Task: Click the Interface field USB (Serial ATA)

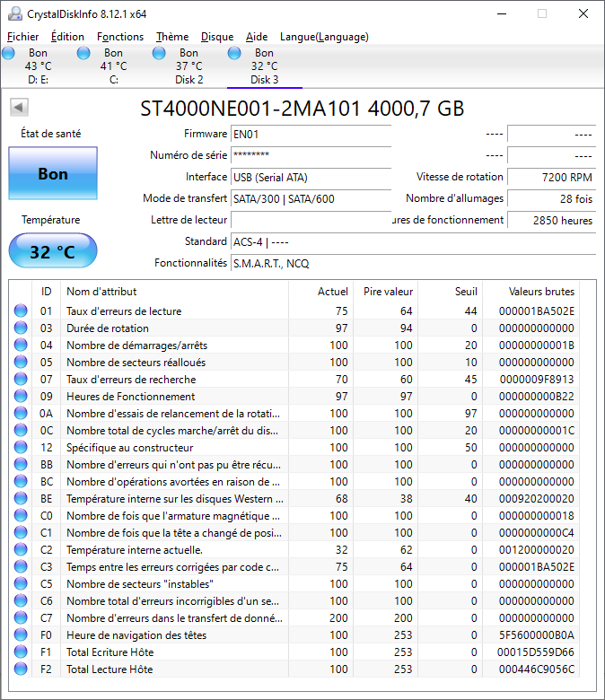Action: (311, 177)
